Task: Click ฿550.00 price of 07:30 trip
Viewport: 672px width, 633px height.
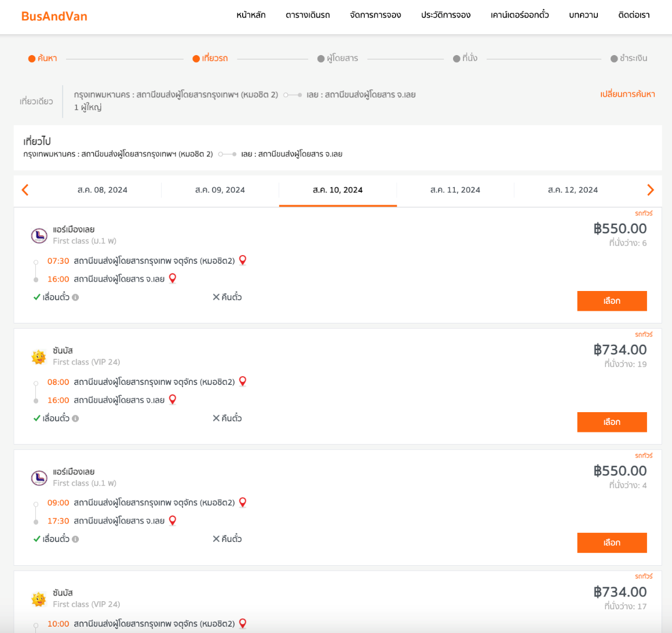Action: [x=620, y=228]
